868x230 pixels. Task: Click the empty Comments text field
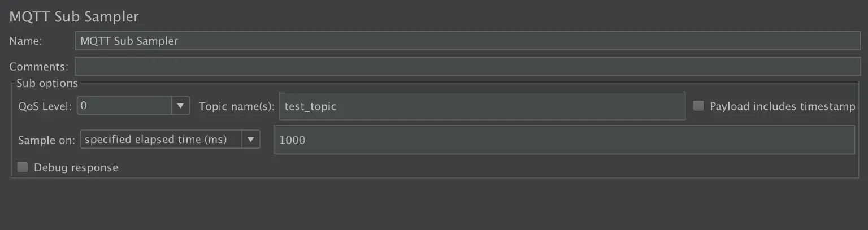point(467,66)
